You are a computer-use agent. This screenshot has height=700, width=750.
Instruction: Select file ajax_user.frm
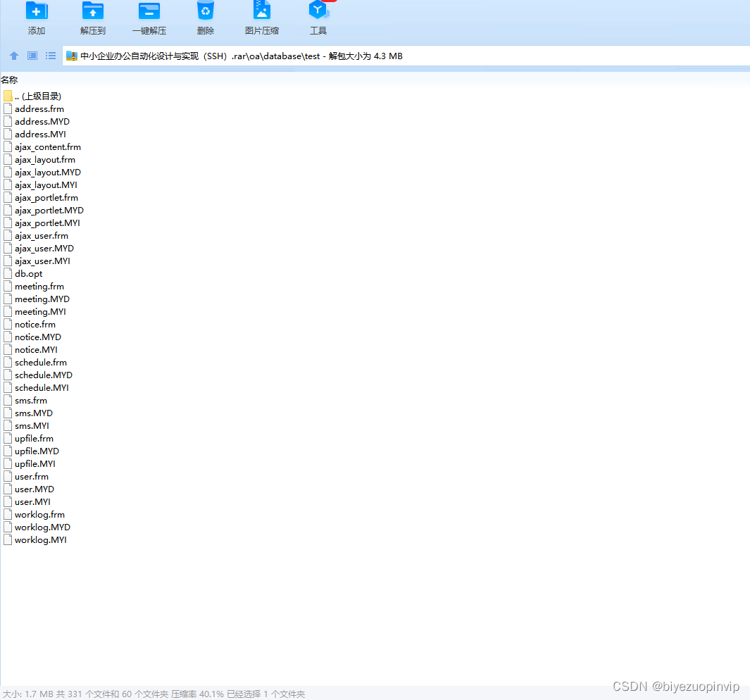click(42, 235)
